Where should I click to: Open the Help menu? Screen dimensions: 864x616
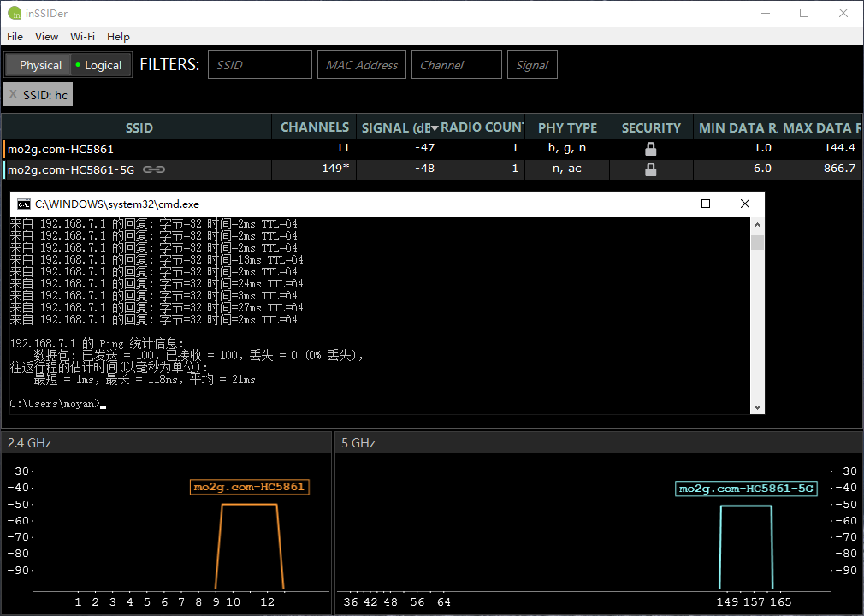pyautogui.click(x=118, y=37)
